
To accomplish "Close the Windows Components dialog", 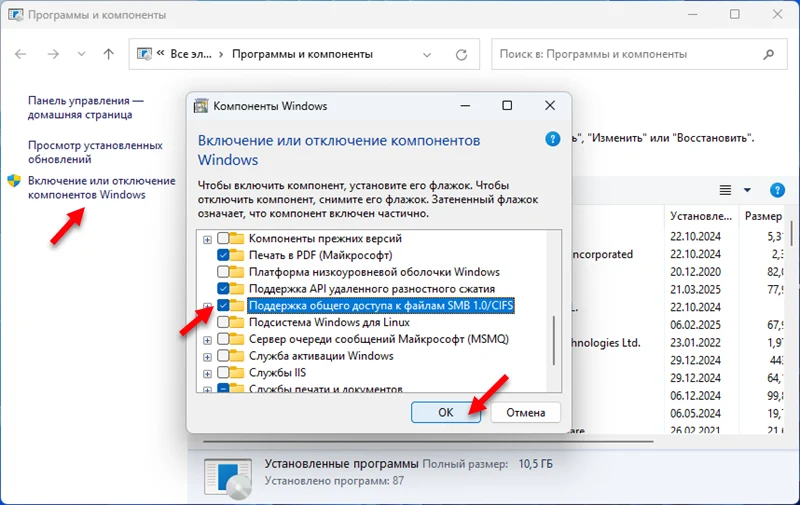I will tap(549, 105).
